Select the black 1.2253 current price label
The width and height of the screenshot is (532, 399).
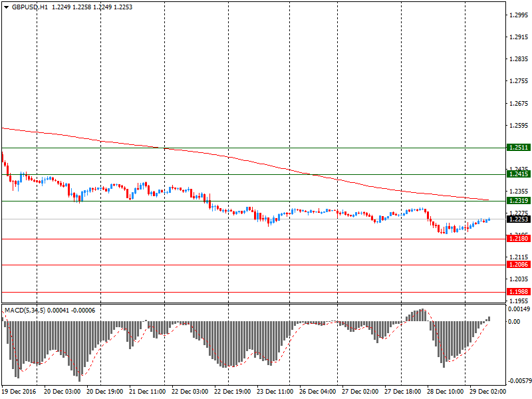pyautogui.click(x=519, y=219)
